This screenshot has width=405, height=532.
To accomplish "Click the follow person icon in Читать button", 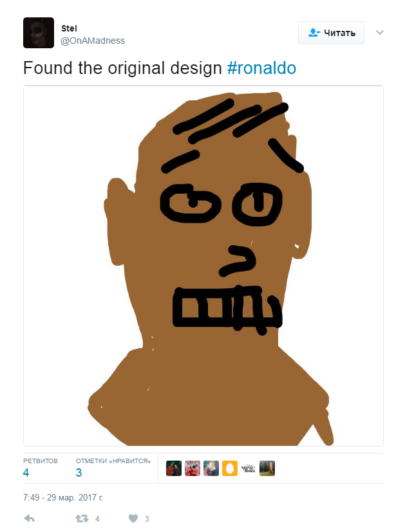I will (314, 33).
